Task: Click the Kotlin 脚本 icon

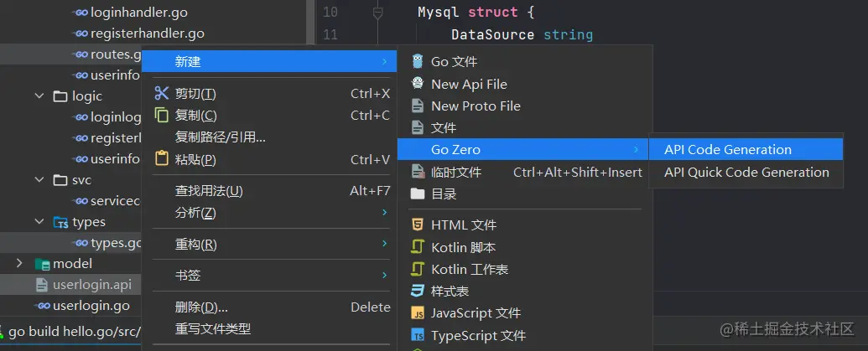Action: tap(418, 247)
